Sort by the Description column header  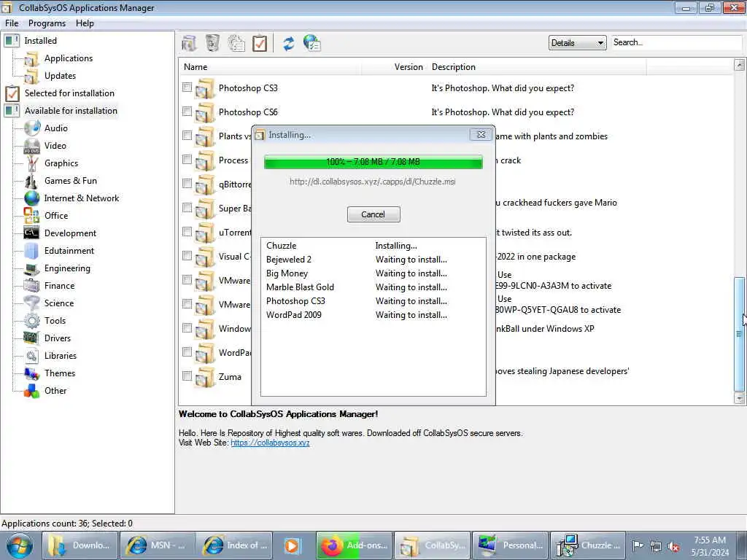tap(537, 67)
